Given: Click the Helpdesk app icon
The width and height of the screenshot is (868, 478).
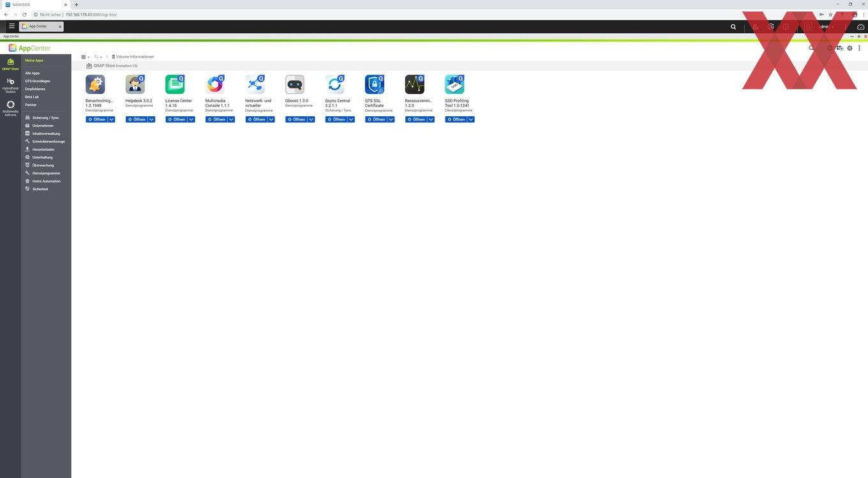Looking at the screenshot, I should (135, 84).
